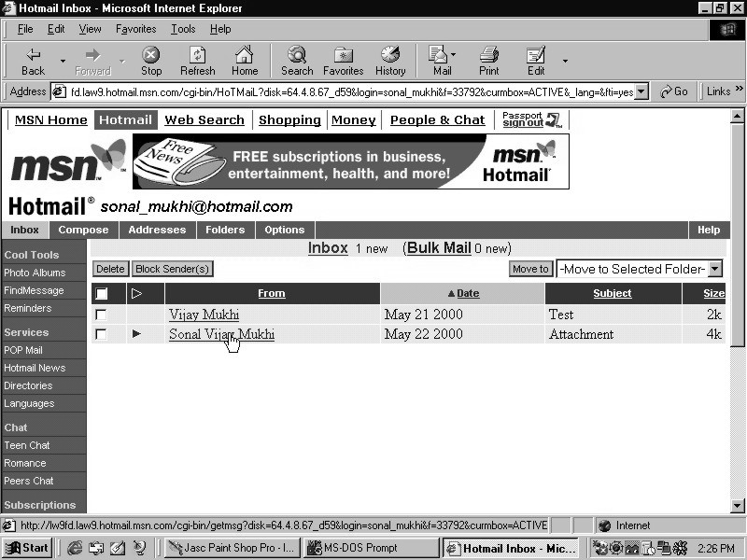
Task: Switch to the Compose tab
Action: coord(83,230)
